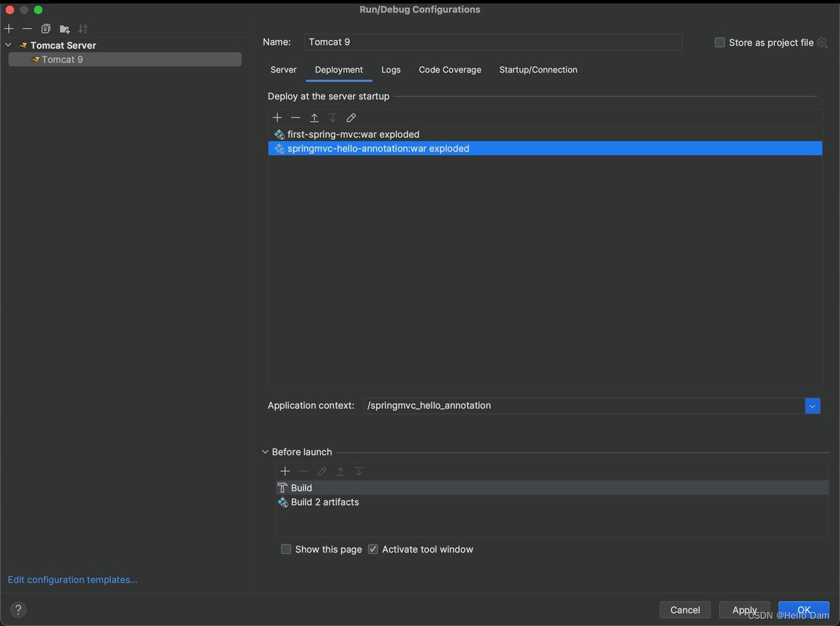Collapse the Before launch section
Screen dimensions: 840x626
click(x=265, y=452)
